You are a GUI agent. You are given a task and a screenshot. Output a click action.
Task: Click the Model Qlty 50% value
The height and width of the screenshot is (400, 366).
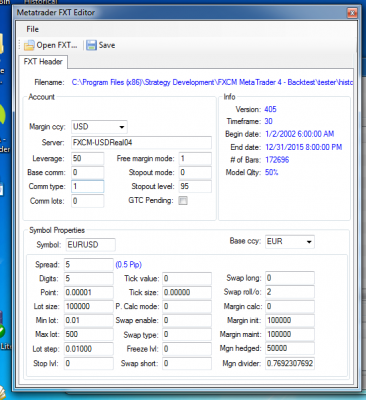(x=271, y=172)
